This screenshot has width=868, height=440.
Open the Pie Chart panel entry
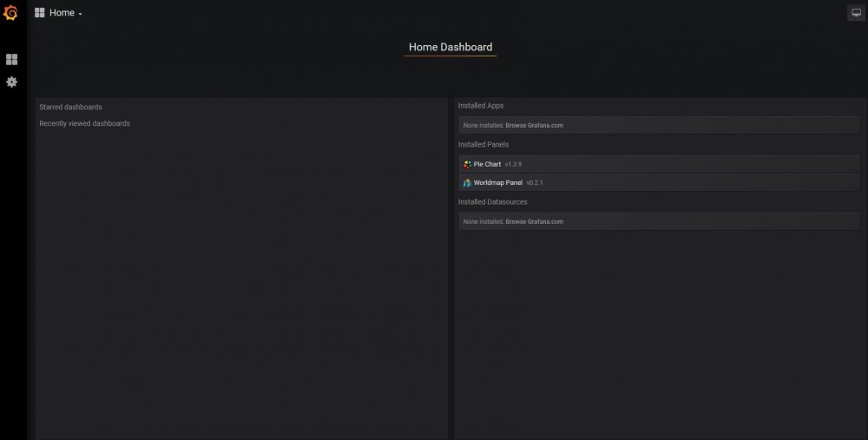[660, 164]
